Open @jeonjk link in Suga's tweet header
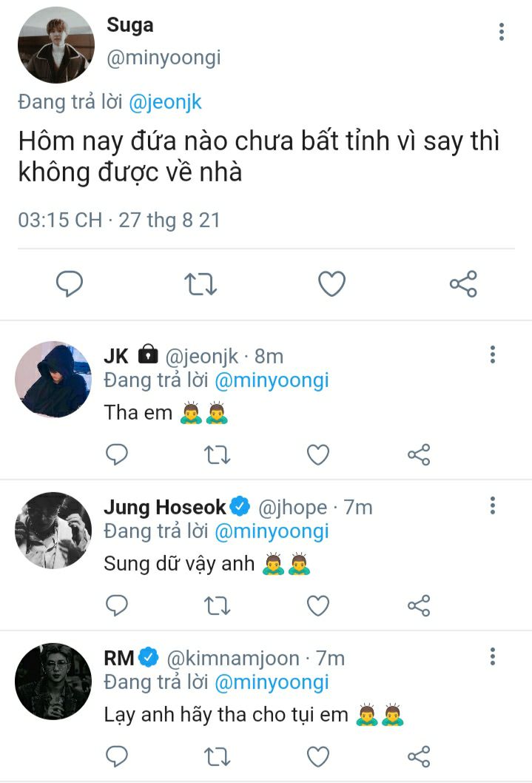Screen dimensions: 532x783 click(x=165, y=102)
